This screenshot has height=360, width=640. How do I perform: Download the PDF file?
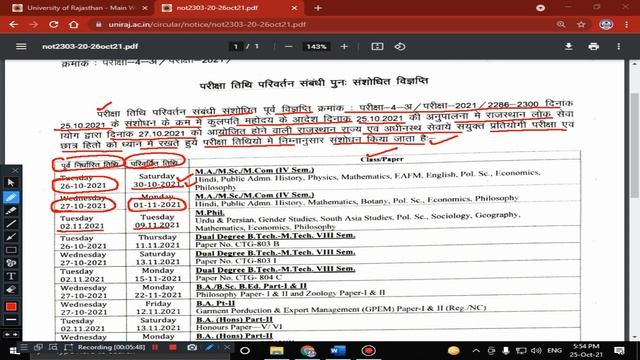click(568, 47)
